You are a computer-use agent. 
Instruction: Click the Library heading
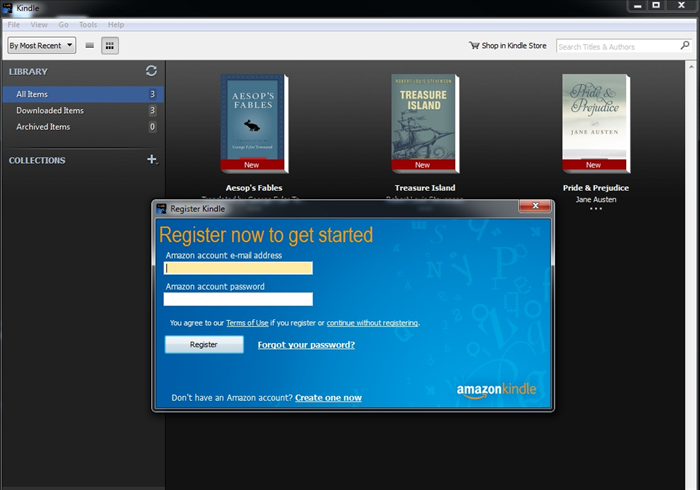coord(28,71)
